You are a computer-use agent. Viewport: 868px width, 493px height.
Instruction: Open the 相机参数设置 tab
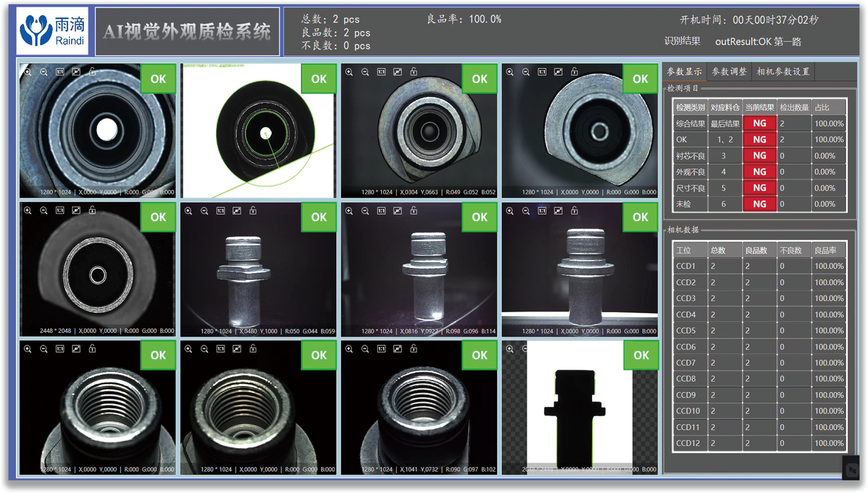coord(783,71)
